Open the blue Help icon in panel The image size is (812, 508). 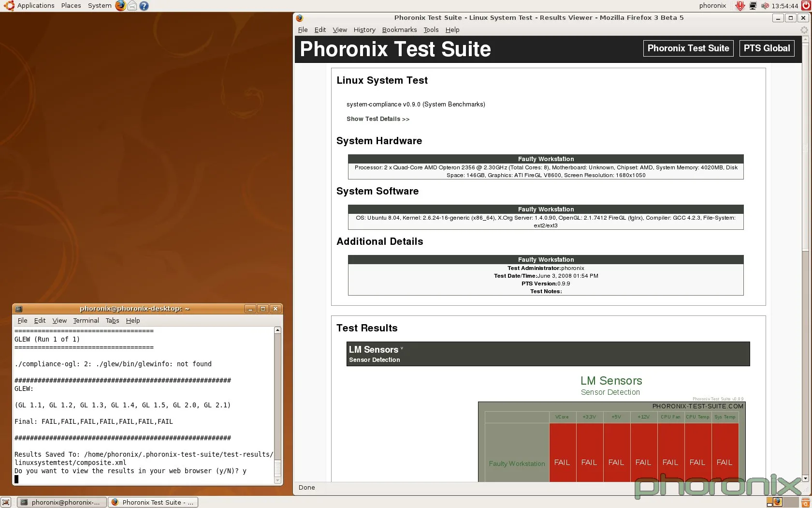tap(144, 6)
